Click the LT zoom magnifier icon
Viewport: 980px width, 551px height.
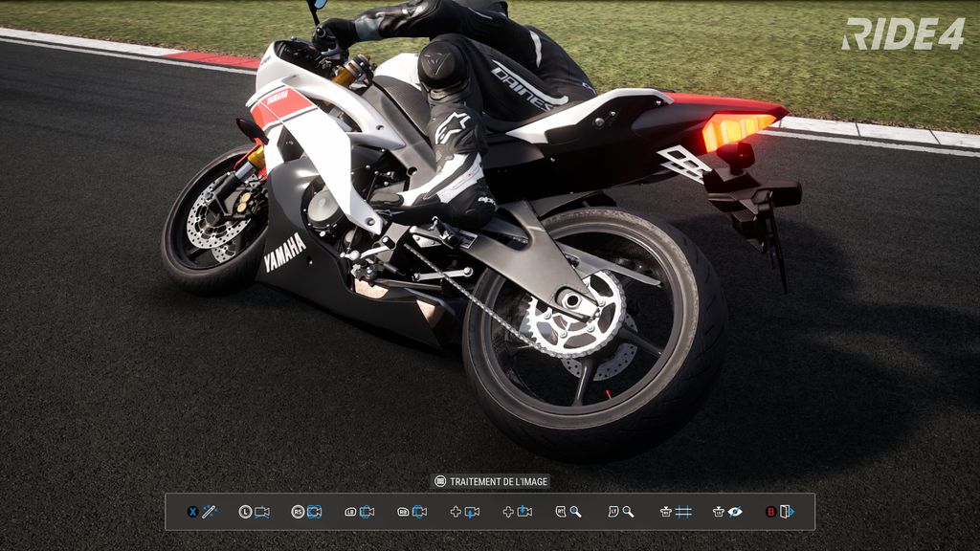(x=628, y=512)
